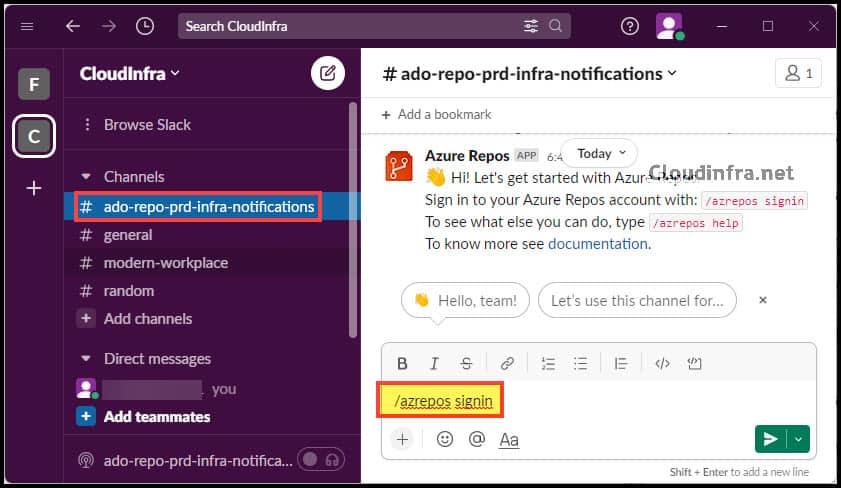Click the /azrepos signin code text
Image resolution: width=841 pixels, height=488 pixels.
754,201
